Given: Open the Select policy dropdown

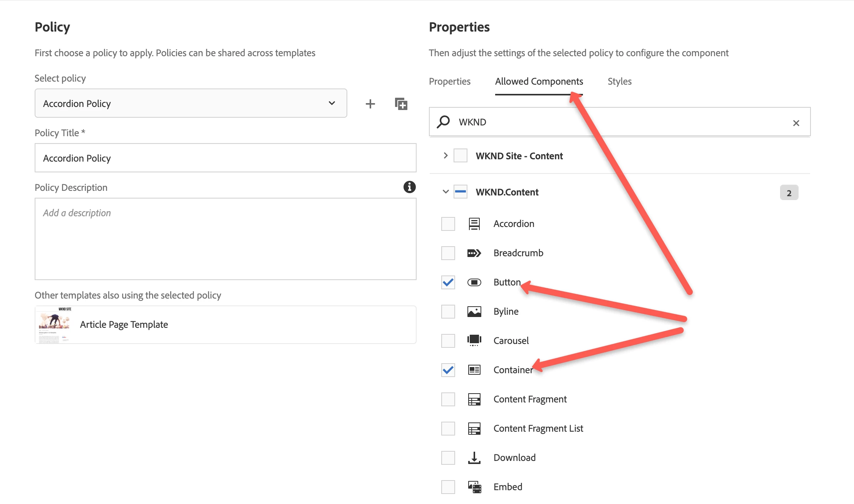Looking at the screenshot, I should click(191, 103).
